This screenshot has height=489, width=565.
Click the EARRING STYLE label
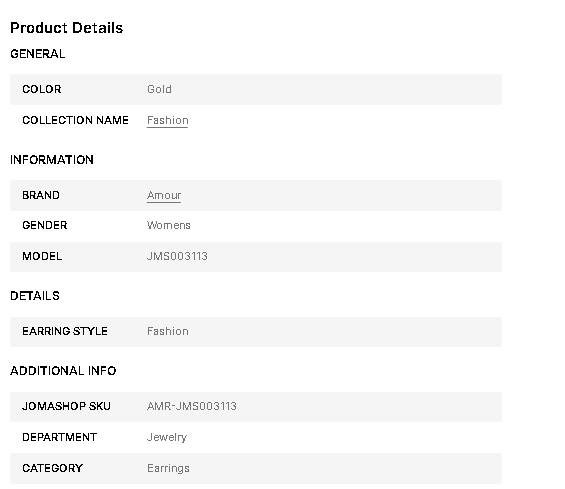[x=65, y=331]
